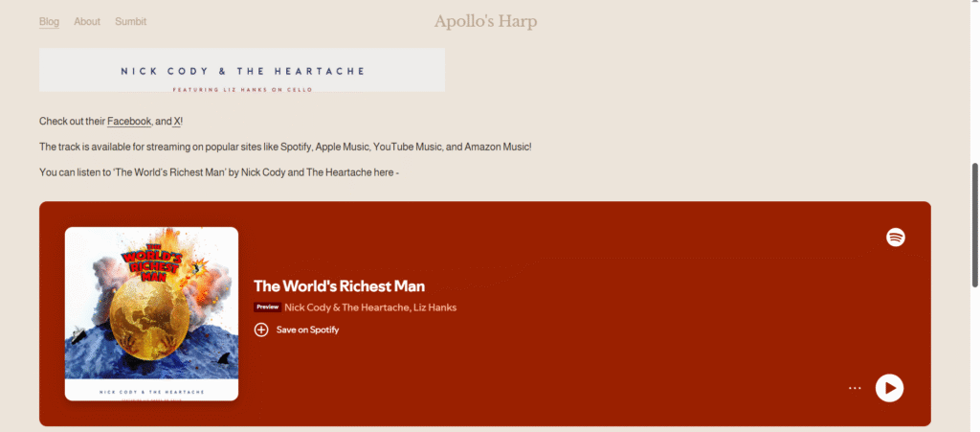The height and width of the screenshot is (432, 980).
Task: Open the band's Facebook link
Action: pyautogui.click(x=129, y=122)
